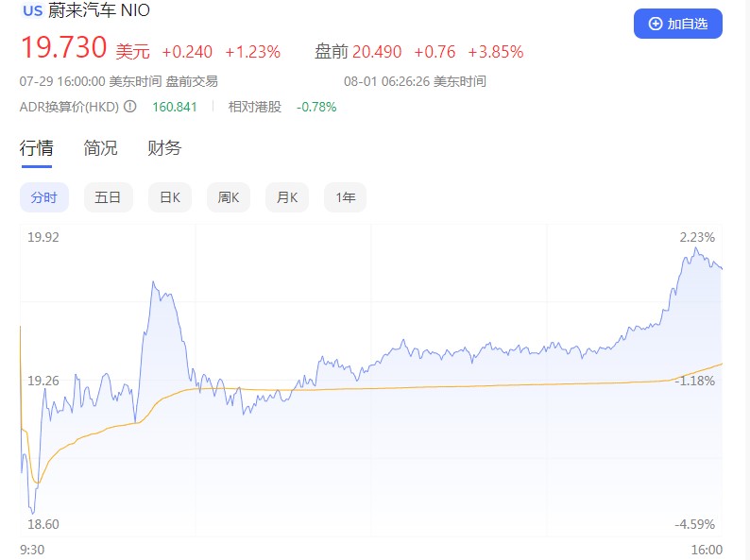The width and height of the screenshot is (750, 560).
Task: Switch chart to 月K monthly candlesticks
Action: (287, 197)
